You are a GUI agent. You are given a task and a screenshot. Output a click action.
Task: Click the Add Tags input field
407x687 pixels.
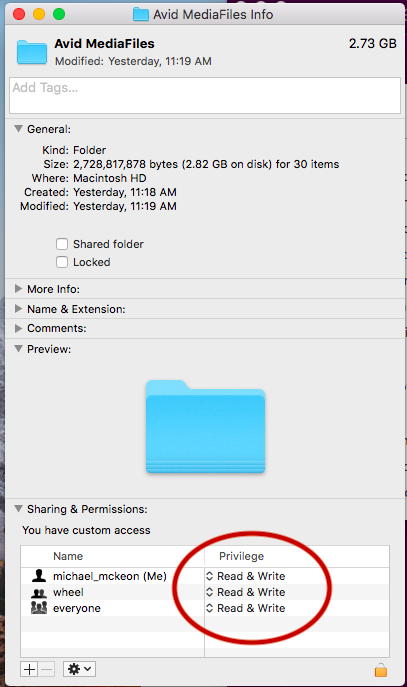[x=205, y=96]
